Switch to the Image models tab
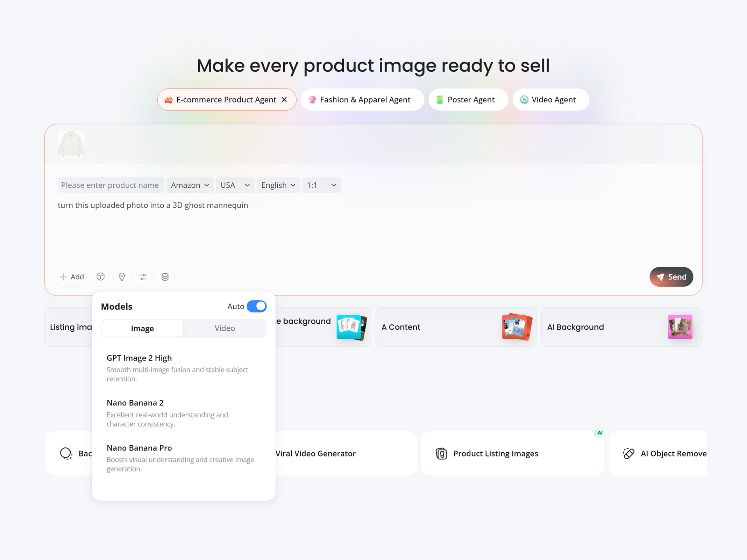The width and height of the screenshot is (747, 560). (x=142, y=328)
